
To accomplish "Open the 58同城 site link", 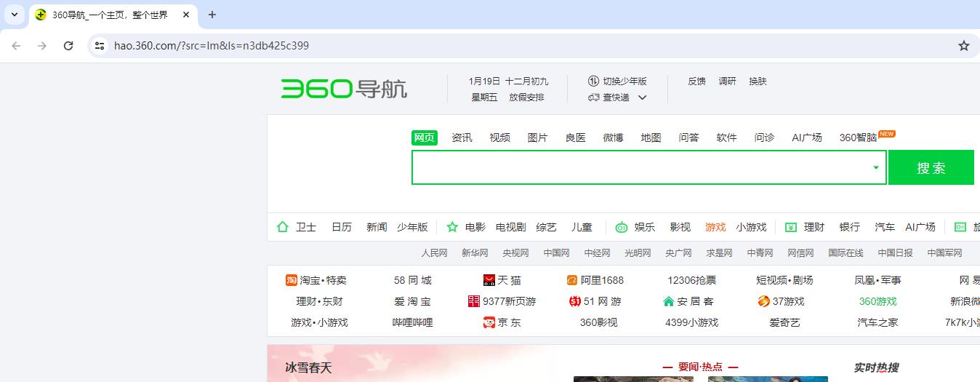I will (413, 280).
